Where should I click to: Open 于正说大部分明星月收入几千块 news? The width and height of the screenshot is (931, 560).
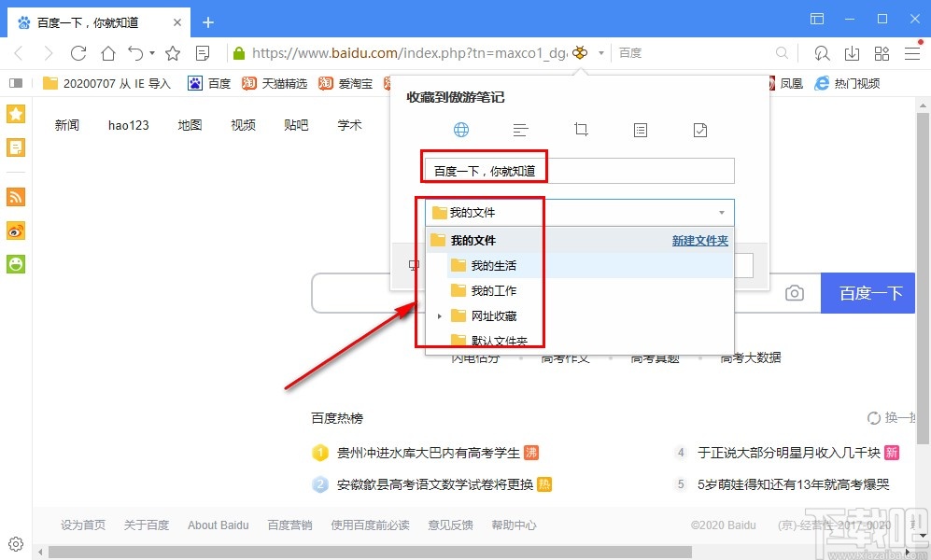point(788,454)
